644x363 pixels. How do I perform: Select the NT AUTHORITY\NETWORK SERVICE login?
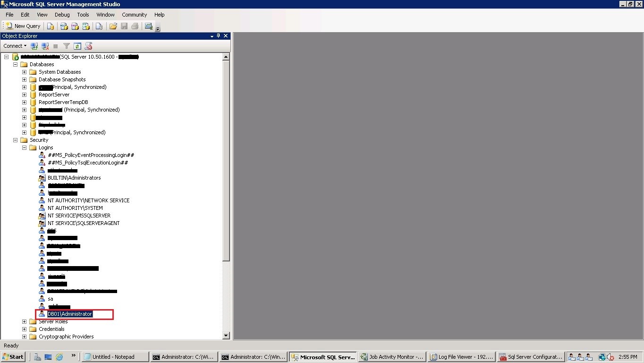click(88, 200)
